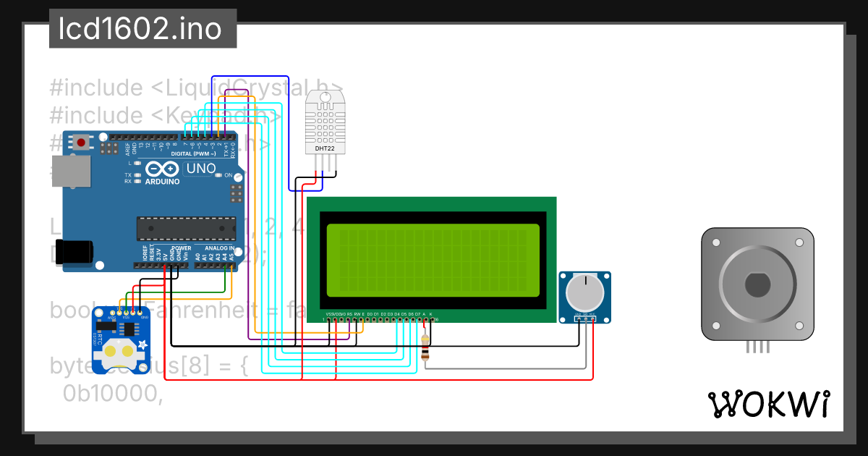Click the Arduino UNO logo text
The height and width of the screenshot is (456, 868).
point(200,169)
